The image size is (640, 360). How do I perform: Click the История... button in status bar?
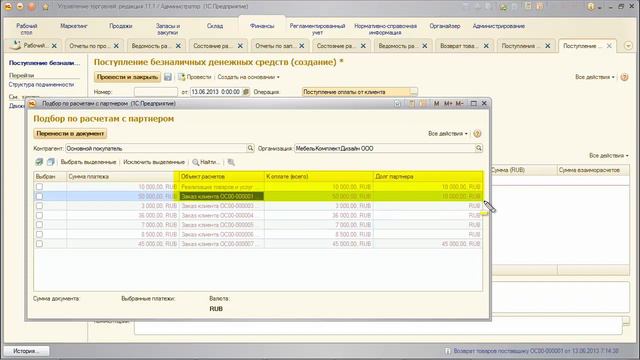[27, 351]
